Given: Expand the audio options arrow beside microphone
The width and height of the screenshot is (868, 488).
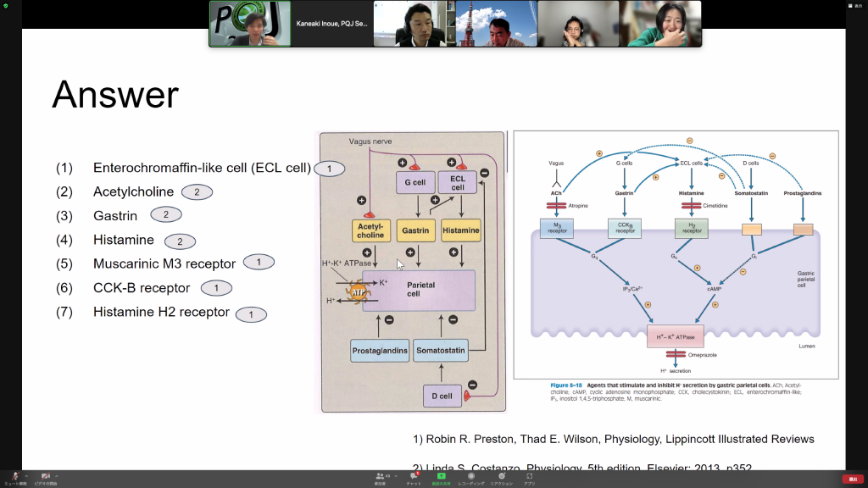Looking at the screenshot, I should tap(26, 474).
